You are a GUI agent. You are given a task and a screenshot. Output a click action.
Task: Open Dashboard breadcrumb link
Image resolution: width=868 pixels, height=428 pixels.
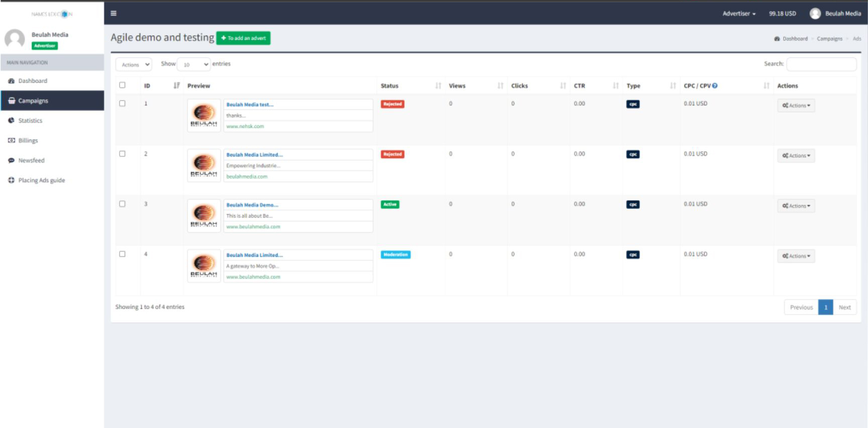pos(791,39)
